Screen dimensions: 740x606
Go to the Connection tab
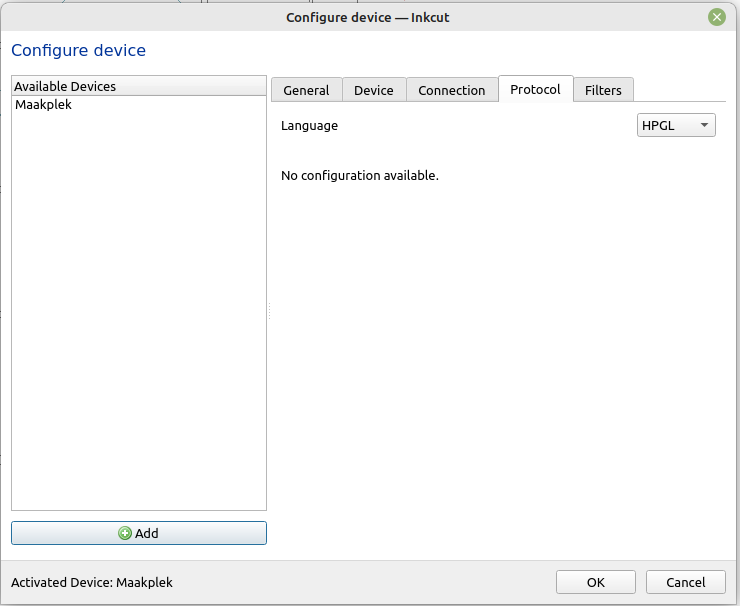tap(451, 90)
